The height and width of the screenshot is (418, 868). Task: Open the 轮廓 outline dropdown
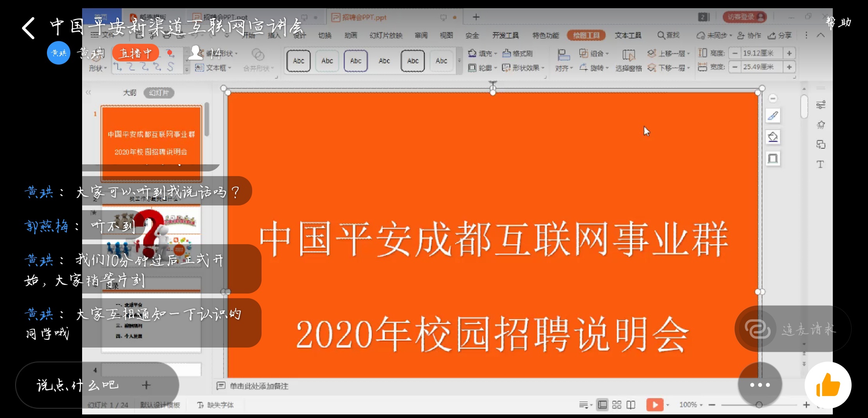(x=482, y=68)
